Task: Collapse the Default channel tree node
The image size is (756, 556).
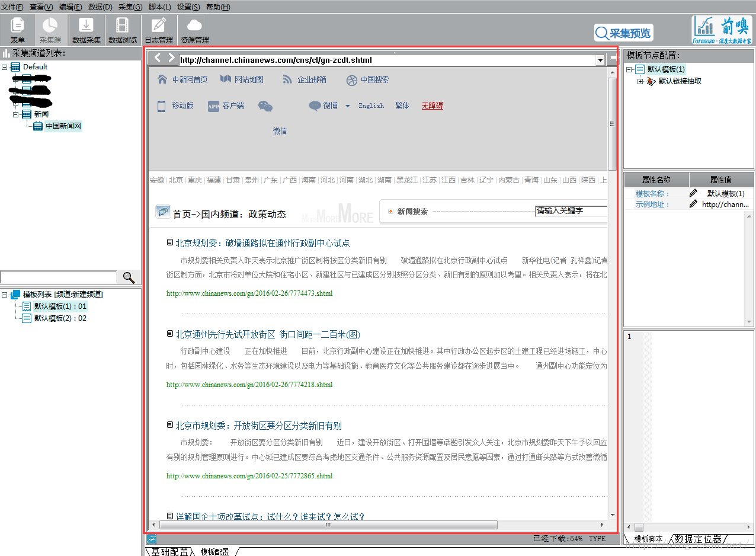Action: (x=5, y=67)
